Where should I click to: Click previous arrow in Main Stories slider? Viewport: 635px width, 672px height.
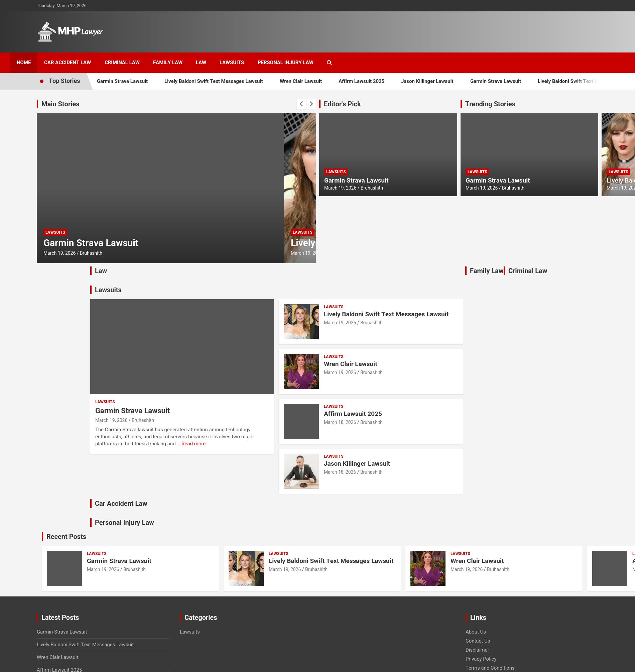pos(301,104)
